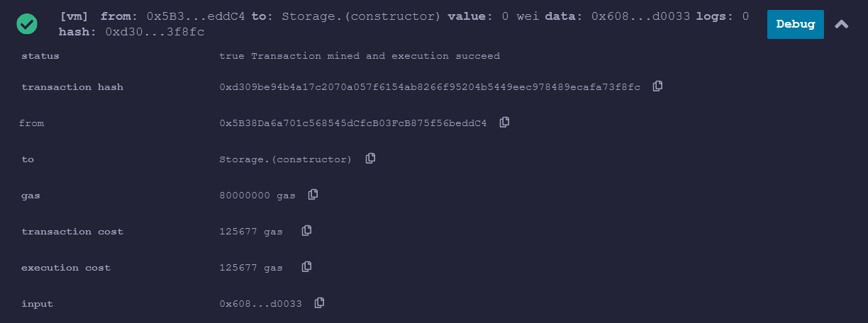
Task: Copy the execution cost value
Action: 306,267
